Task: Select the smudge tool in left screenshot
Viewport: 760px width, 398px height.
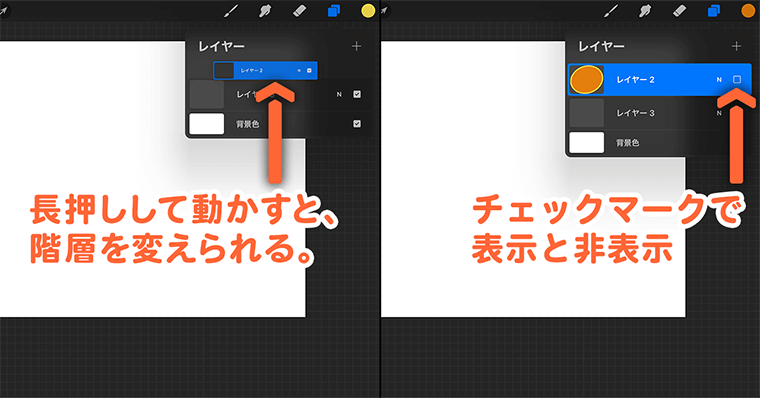Action: (265, 10)
